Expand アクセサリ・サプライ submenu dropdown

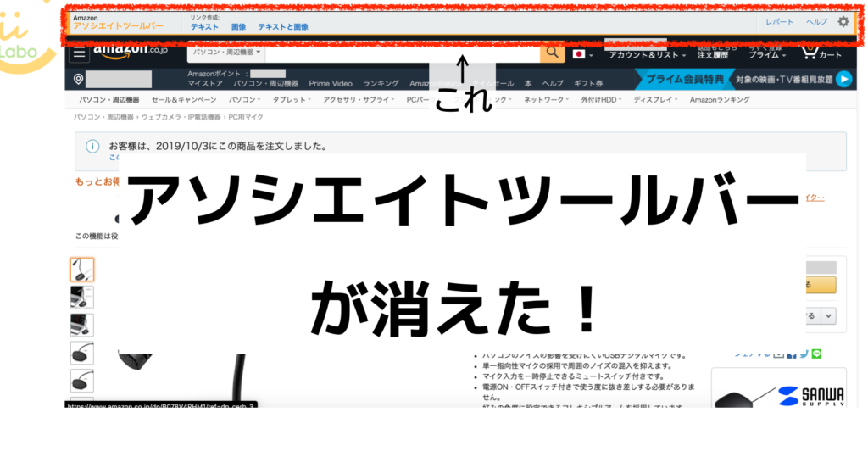[359, 100]
